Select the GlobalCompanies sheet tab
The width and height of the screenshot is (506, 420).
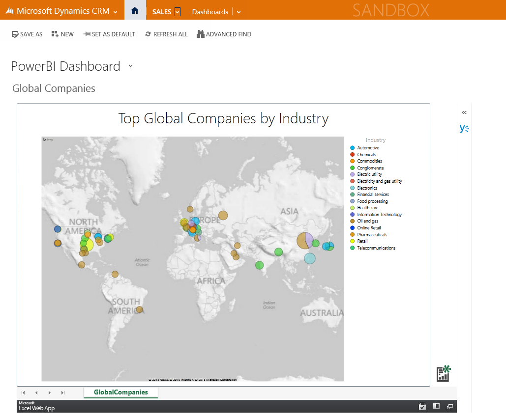click(121, 392)
